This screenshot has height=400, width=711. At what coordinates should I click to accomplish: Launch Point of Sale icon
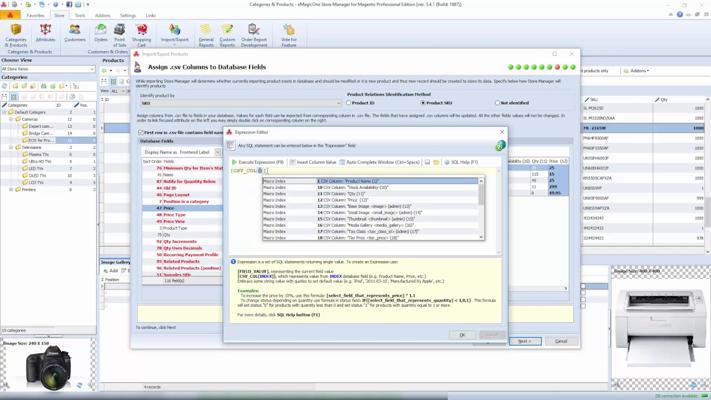coord(120,35)
